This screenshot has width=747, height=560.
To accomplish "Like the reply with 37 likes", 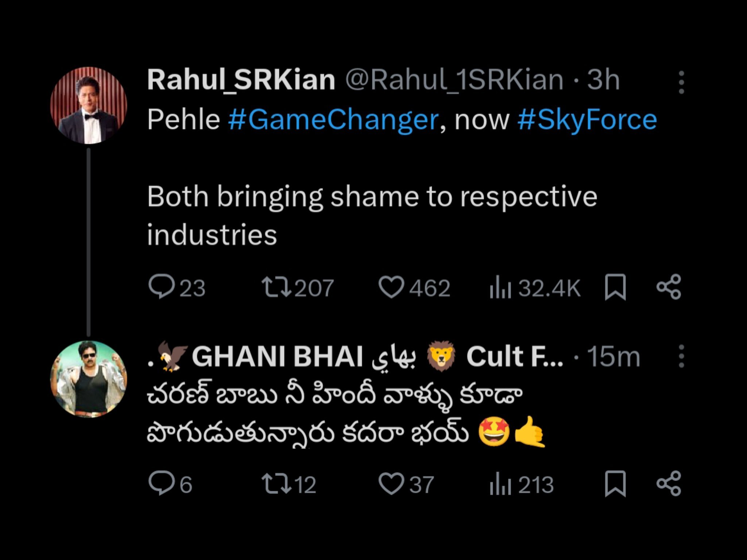I will 391,484.
